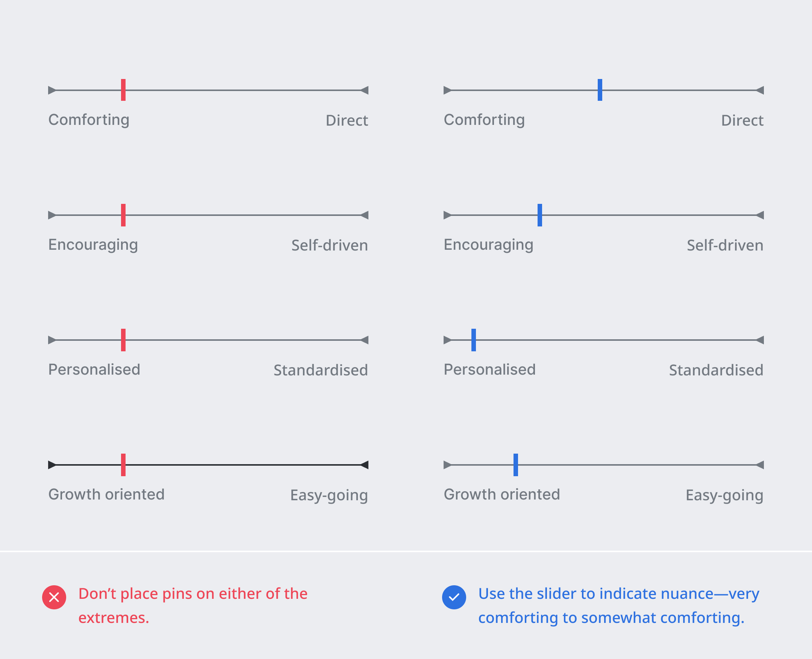Viewport: 812px width, 659px height.
Task: Select red pin on Personalised–Standardised slider
Action: pyautogui.click(x=123, y=340)
